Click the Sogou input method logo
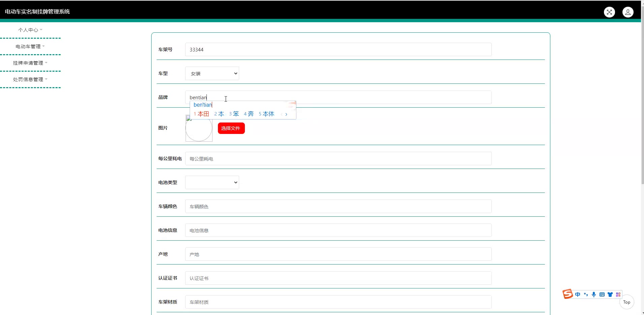 (568, 294)
